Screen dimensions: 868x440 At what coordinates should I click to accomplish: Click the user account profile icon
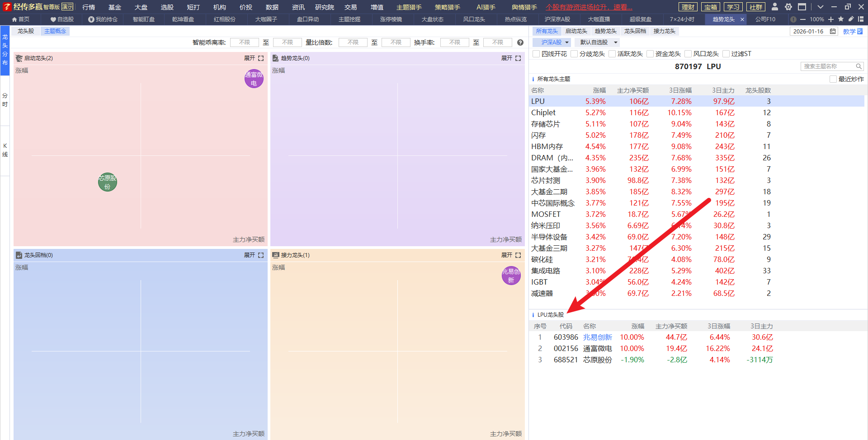[775, 7]
